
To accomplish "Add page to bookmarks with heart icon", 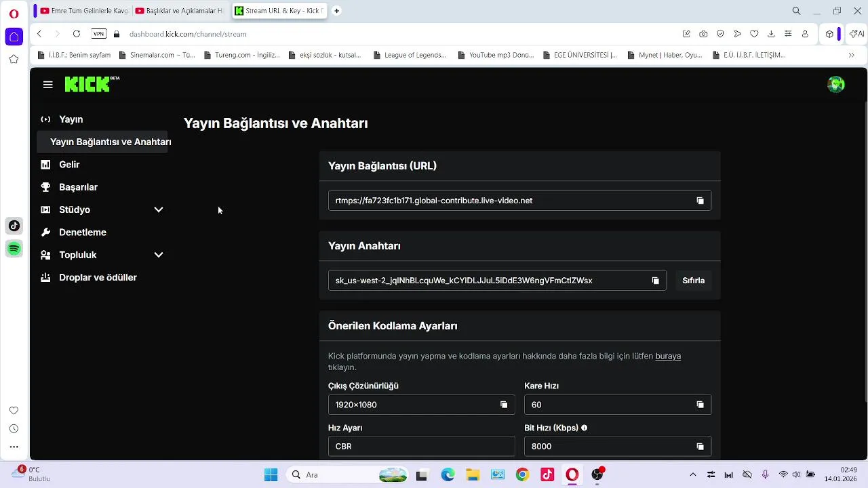I will point(754,34).
